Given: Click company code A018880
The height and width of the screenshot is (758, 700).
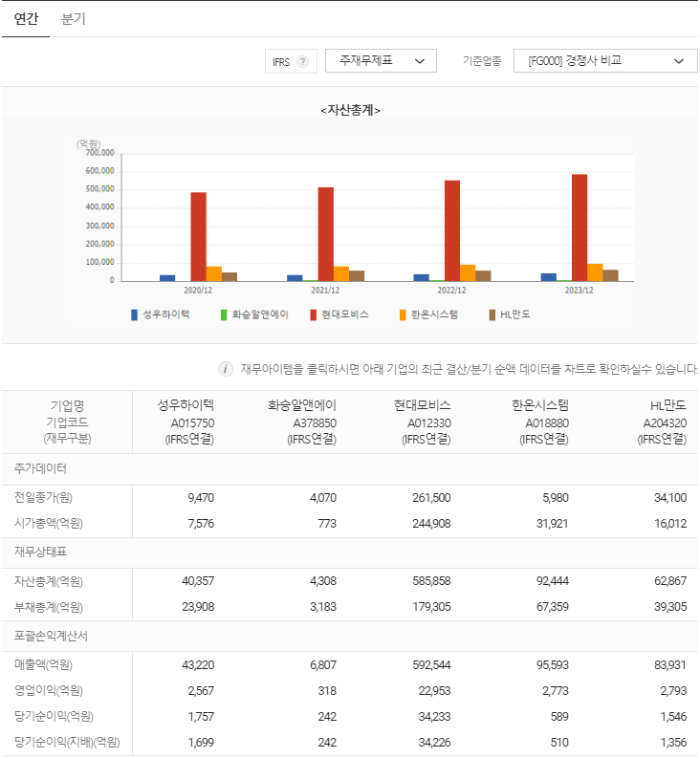Looking at the screenshot, I should (547, 423).
